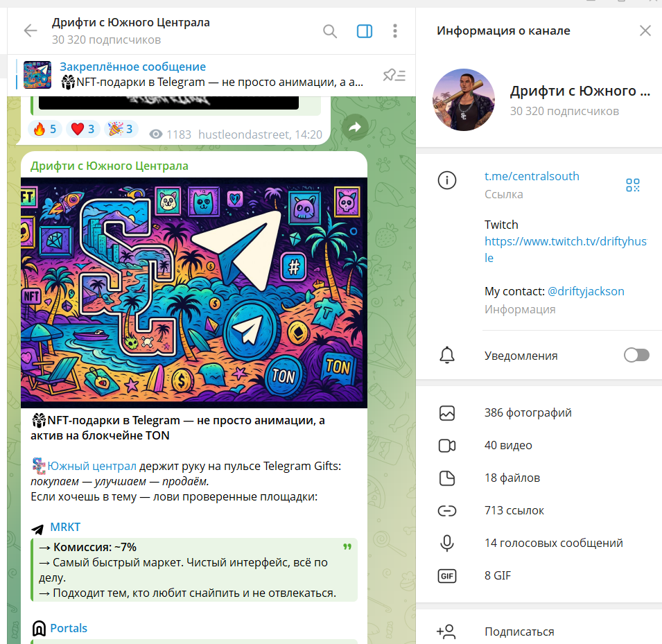Click the party popper reaction with 3

121,129
